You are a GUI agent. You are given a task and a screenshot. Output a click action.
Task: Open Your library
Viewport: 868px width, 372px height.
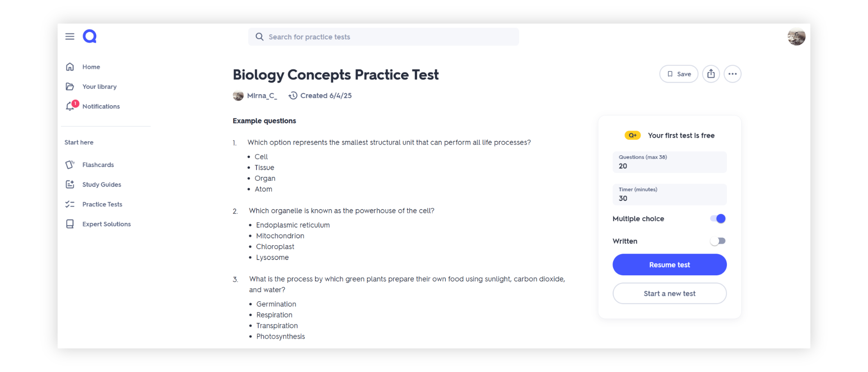pyautogui.click(x=99, y=87)
